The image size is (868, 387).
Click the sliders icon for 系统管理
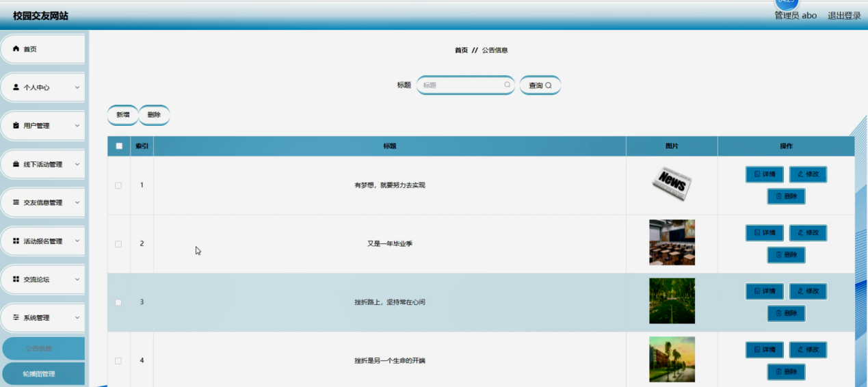[x=16, y=318]
